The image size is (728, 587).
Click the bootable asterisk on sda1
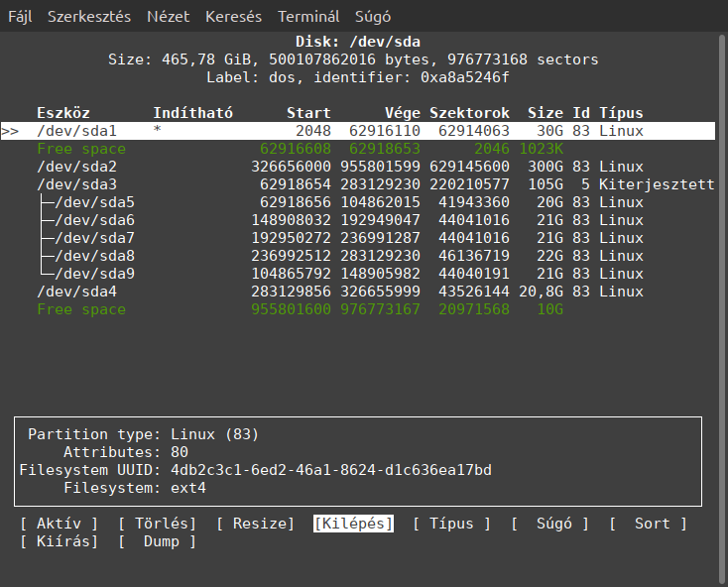coord(158,130)
